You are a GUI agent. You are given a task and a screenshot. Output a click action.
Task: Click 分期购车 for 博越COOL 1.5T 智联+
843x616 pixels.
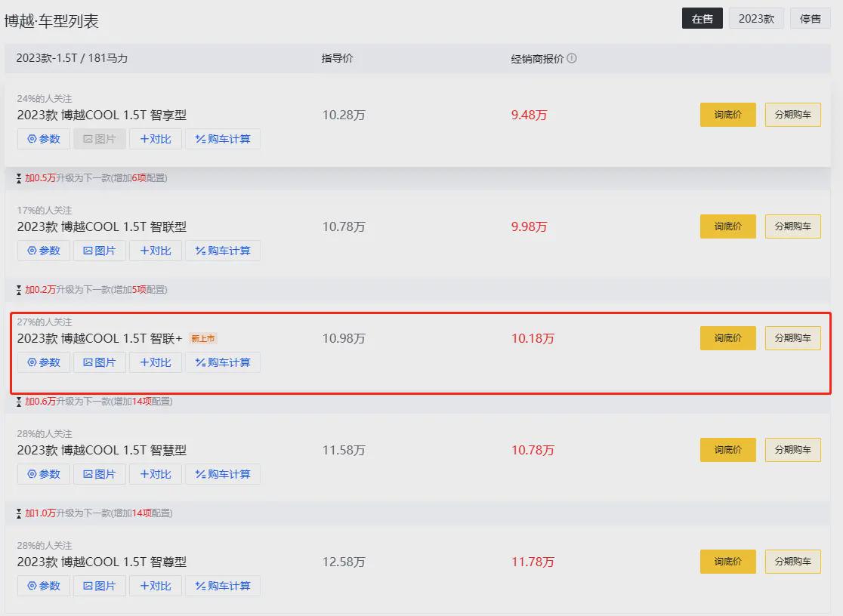point(792,338)
